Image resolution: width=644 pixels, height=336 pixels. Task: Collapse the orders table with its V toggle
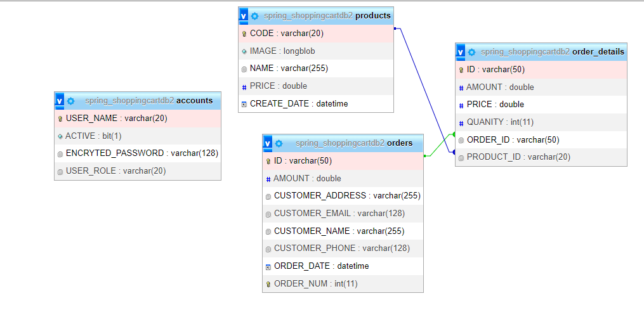tap(267, 143)
